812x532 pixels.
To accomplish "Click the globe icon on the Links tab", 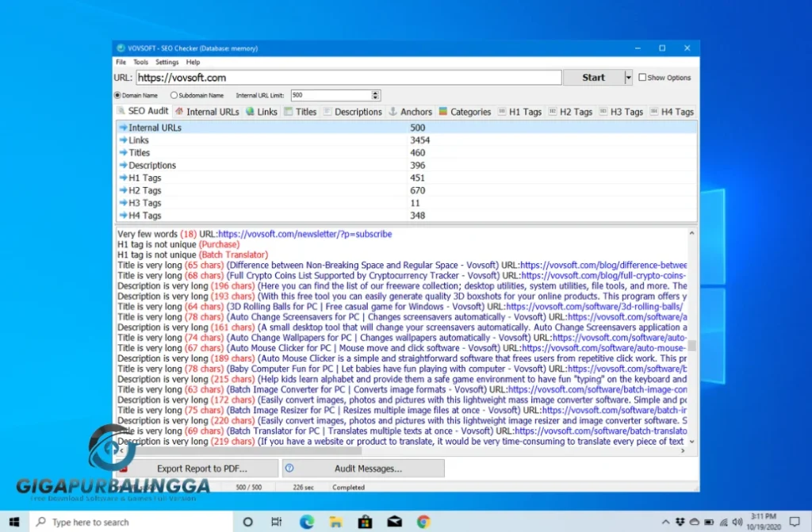I will 251,111.
